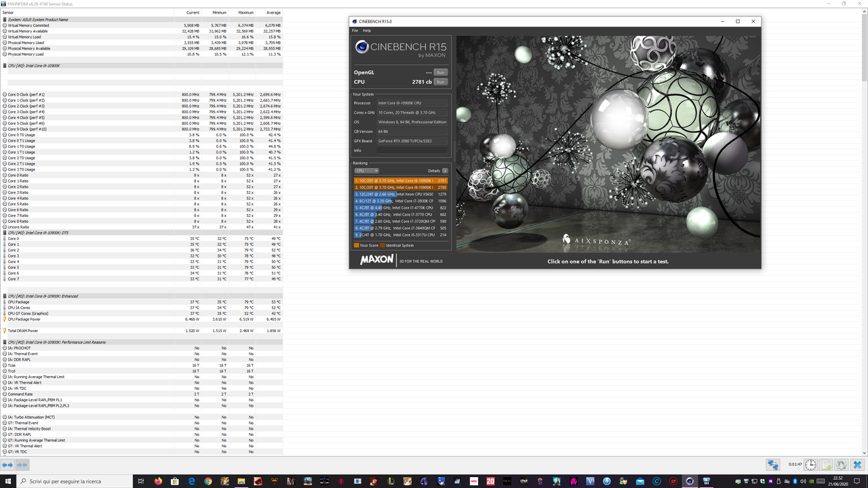Run the CPU benchmark in Cinebench

click(x=440, y=81)
